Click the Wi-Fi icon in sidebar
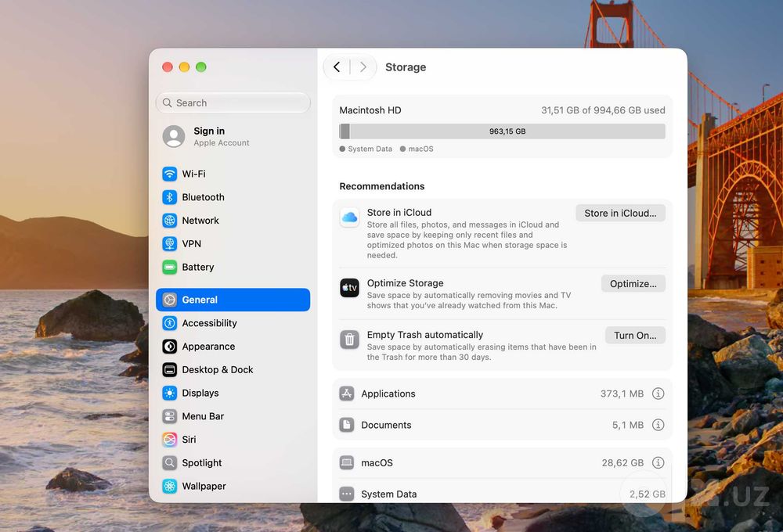Viewport: 783px width, 532px height. pyautogui.click(x=170, y=174)
